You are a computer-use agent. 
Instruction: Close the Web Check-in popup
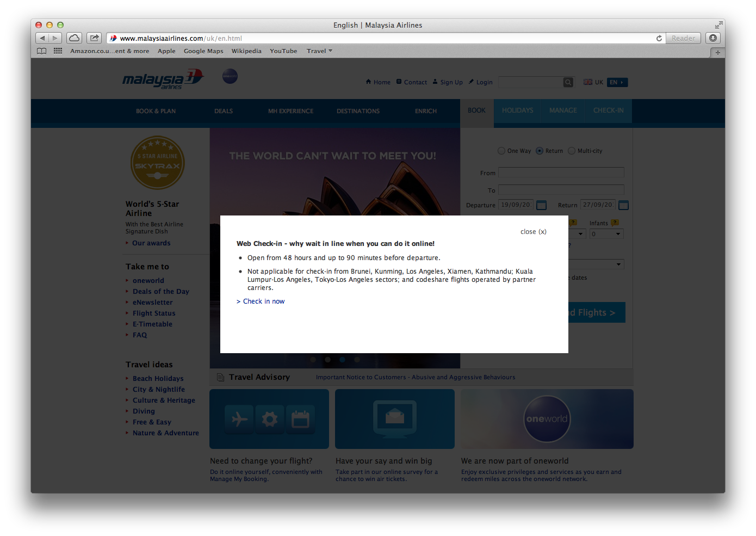coord(533,232)
